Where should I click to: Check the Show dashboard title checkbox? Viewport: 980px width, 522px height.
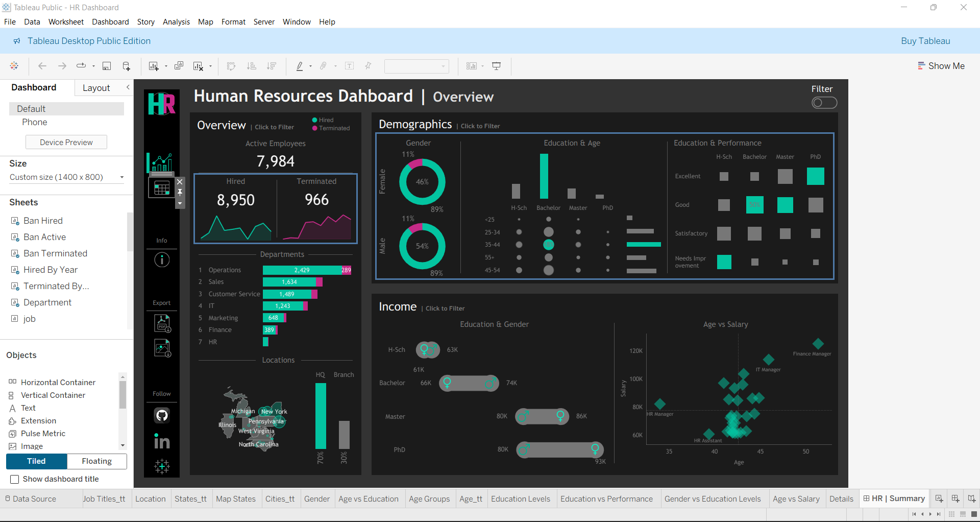[x=15, y=479]
